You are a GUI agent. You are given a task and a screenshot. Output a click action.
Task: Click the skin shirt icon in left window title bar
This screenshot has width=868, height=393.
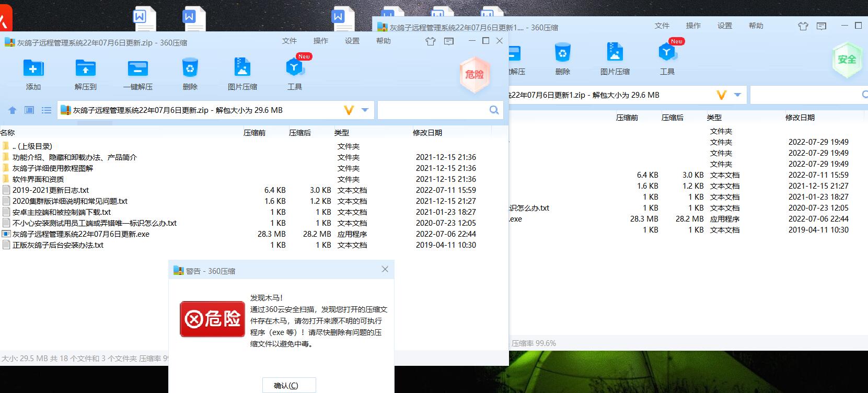point(430,41)
